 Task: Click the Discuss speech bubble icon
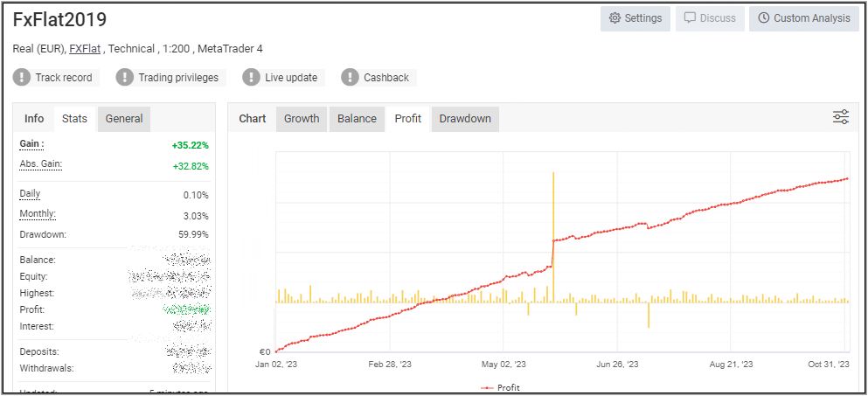[x=690, y=18]
